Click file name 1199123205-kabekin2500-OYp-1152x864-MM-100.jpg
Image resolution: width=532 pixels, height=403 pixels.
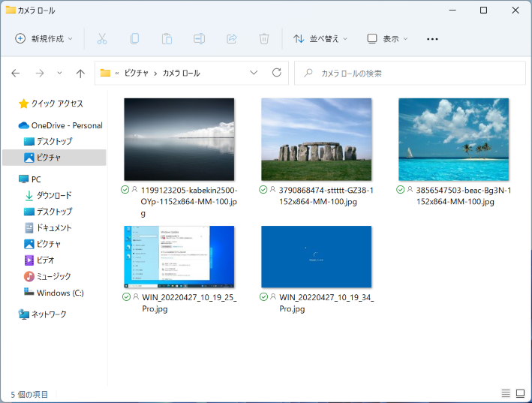[189, 201]
